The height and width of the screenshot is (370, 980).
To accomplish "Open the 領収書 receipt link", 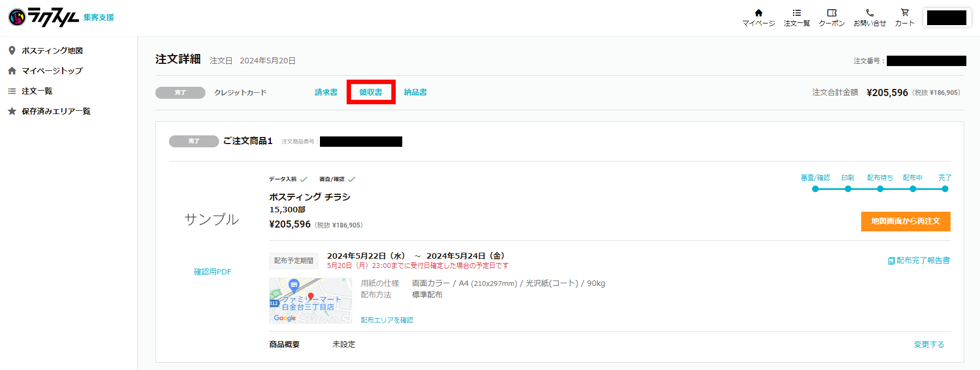I will click(x=371, y=92).
